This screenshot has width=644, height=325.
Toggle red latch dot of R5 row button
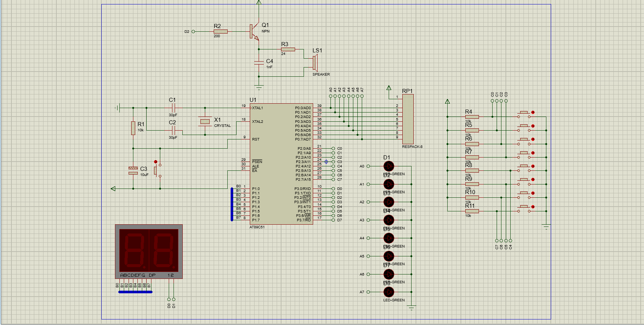(x=533, y=126)
